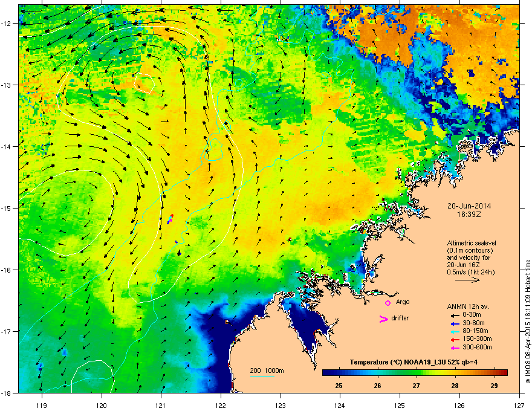Image resolution: width=532 pixels, height=411 pixels.
Task: Click the 30-80m depth label
Action: (x=473, y=323)
